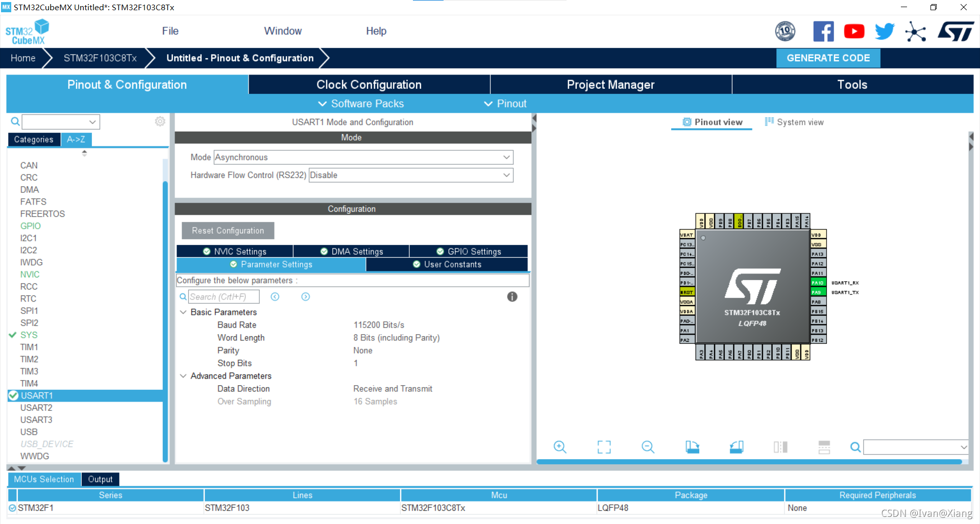Click the peripheral search magnifier icon
Viewport: 980px width, 524px height.
tap(15, 121)
